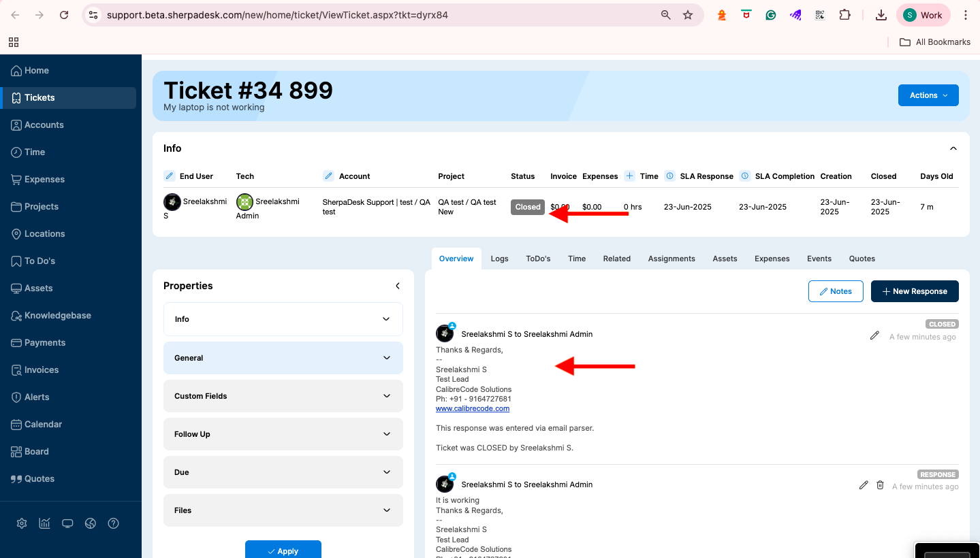Screen dimensions: 980x558
Task: Edit the closed response with pencil icon
Action: pos(874,335)
